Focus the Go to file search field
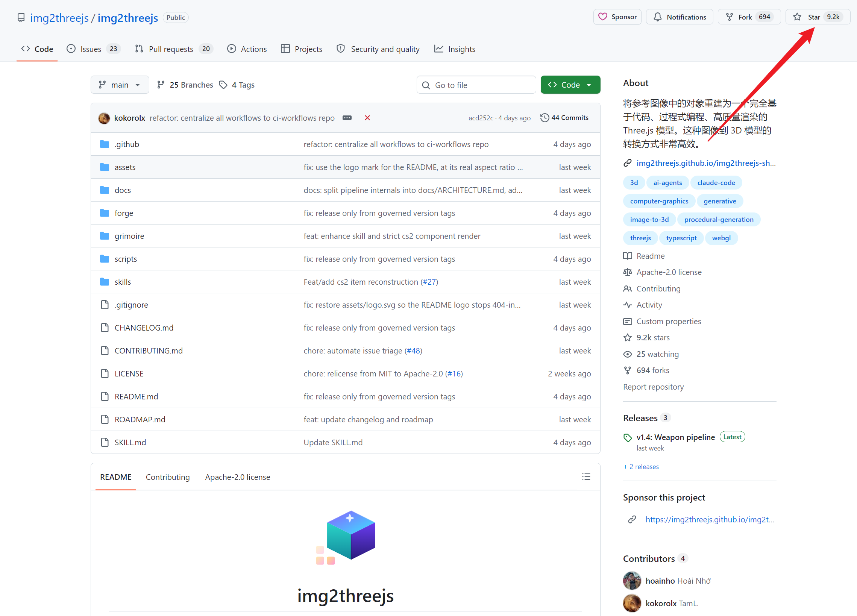Screen dimensions: 857x616 point(476,85)
